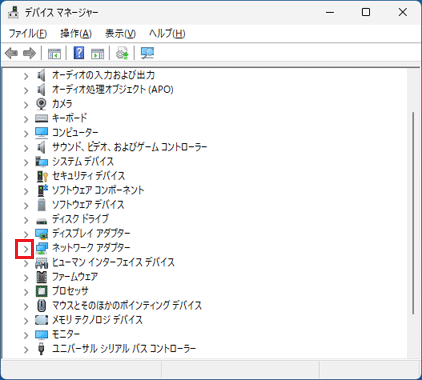Expand the ファームウェア node
The image size is (422, 380).
coord(26,278)
